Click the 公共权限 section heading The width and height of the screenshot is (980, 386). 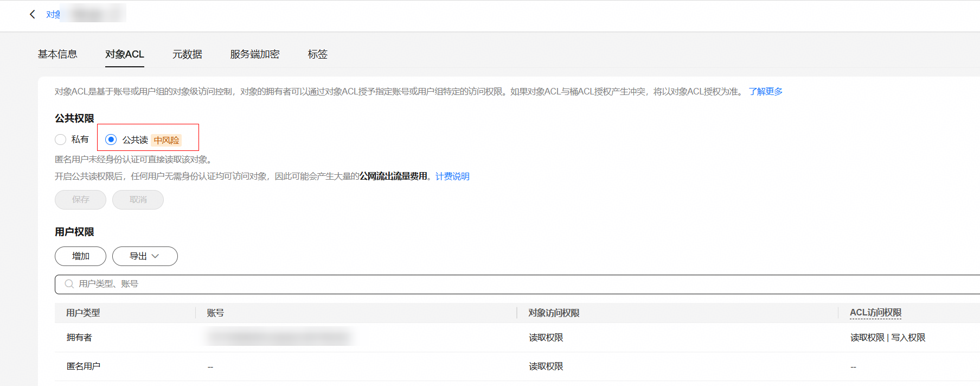pyautogui.click(x=74, y=118)
